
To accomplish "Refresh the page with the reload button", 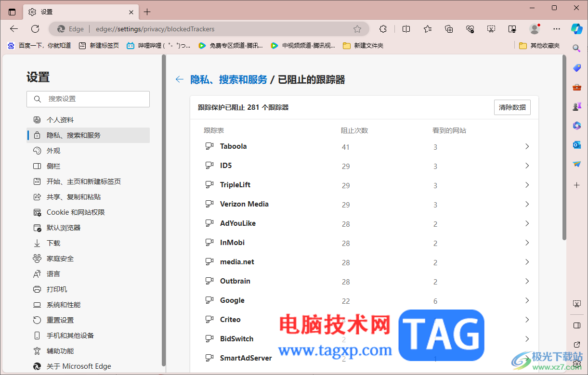I will (x=35, y=29).
